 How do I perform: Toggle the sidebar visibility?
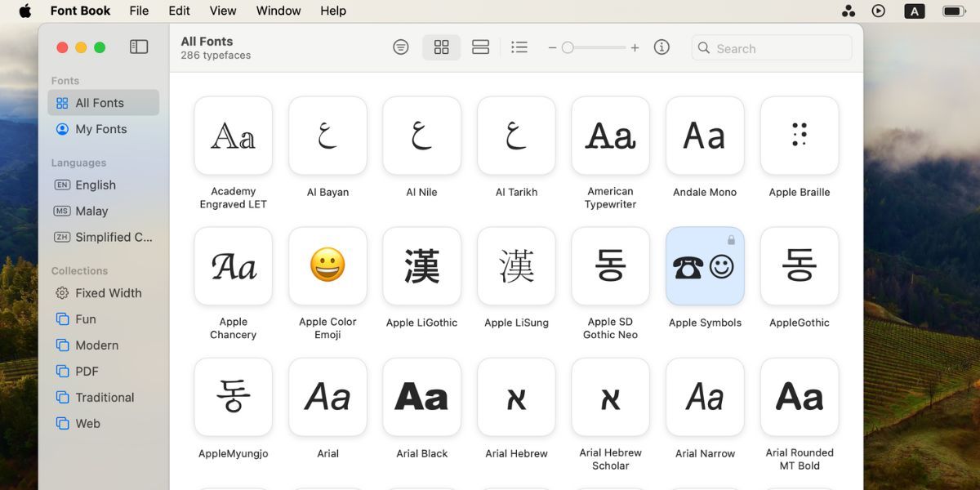point(139,47)
